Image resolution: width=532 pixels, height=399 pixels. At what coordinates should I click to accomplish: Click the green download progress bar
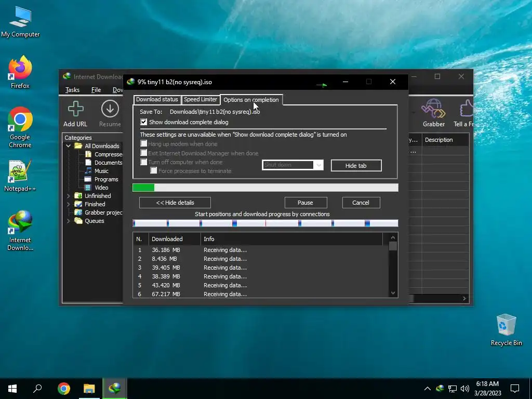pyautogui.click(x=265, y=188)
